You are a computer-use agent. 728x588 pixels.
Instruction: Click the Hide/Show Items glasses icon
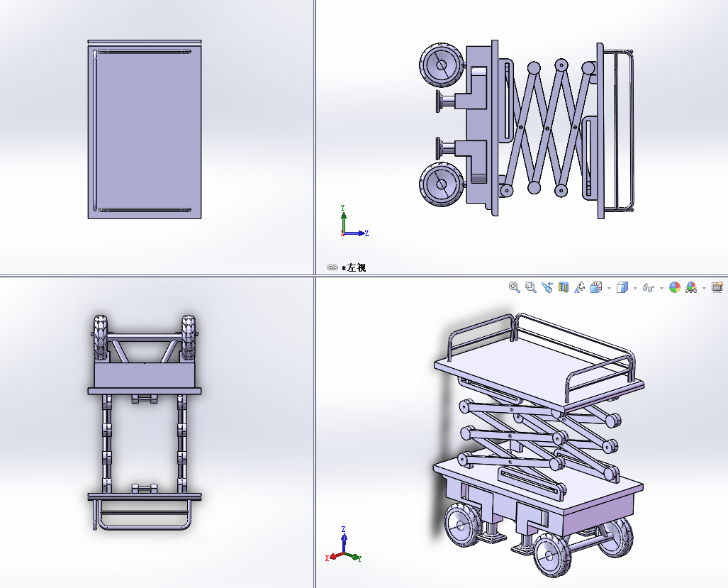(648, 288)
